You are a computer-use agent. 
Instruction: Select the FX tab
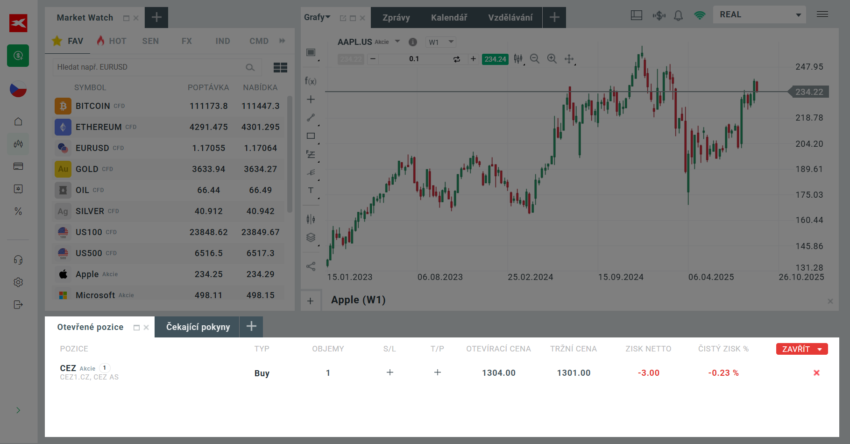coord(186,41)
